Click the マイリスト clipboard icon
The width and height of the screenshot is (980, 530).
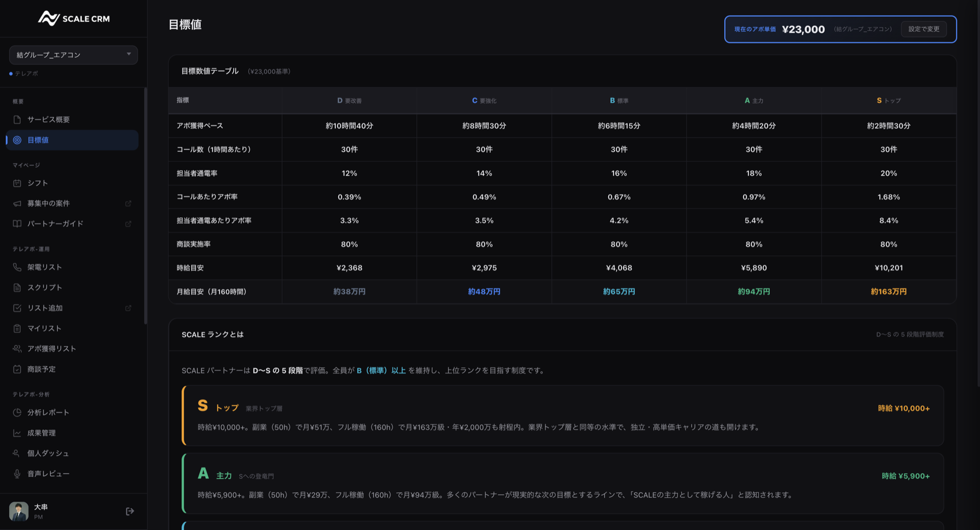point(17,329)
